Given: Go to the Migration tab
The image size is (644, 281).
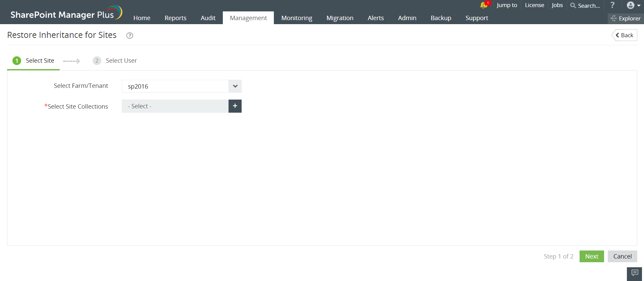Looking at the screenshot, I should [x=340, y=18].
